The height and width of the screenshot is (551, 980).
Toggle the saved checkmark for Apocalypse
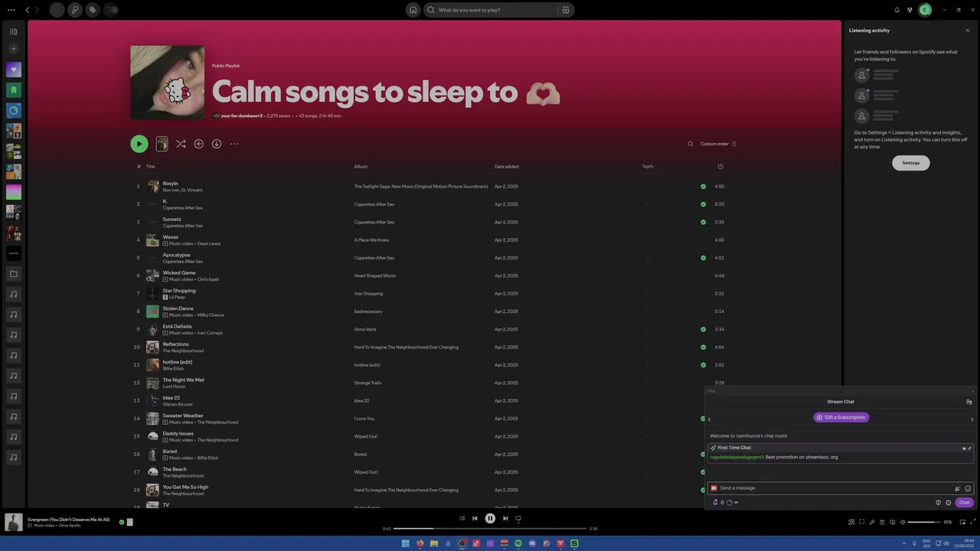(703, 258)
